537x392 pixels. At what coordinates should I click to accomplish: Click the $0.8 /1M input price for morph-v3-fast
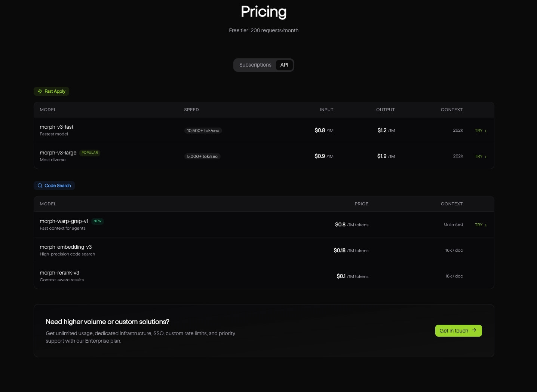(x=324, y=130)
